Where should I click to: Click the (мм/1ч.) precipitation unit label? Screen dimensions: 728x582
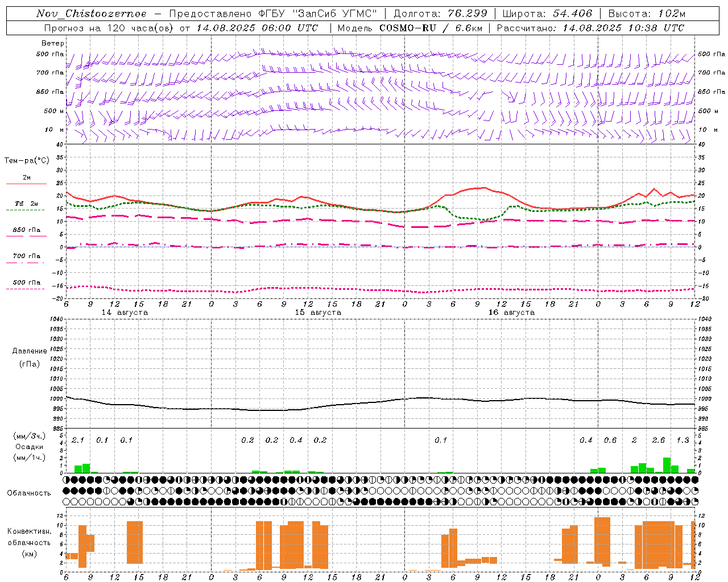(x=30, y=458)
